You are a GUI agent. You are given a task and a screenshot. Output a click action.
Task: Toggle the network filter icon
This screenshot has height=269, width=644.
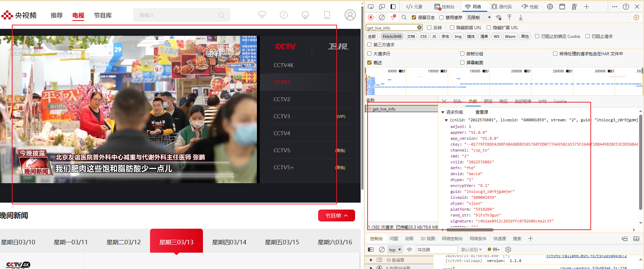tap(393, 17)
